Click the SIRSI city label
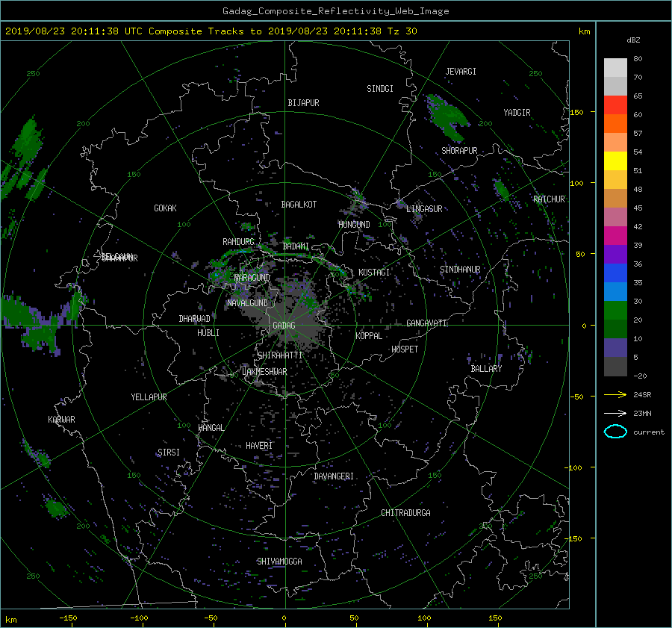The image size is (672, 628). pos(169,453)
